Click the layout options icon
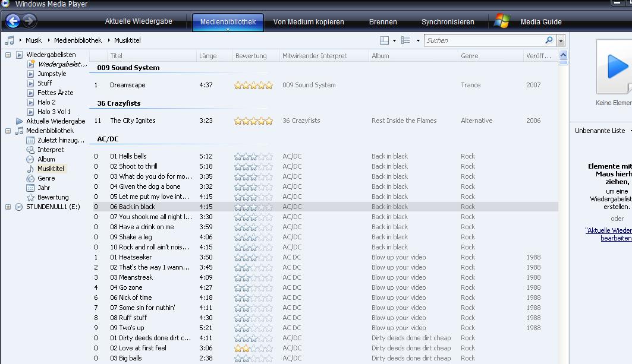The height and width of the screenshot is (364, 632). (x=384, y=40)
